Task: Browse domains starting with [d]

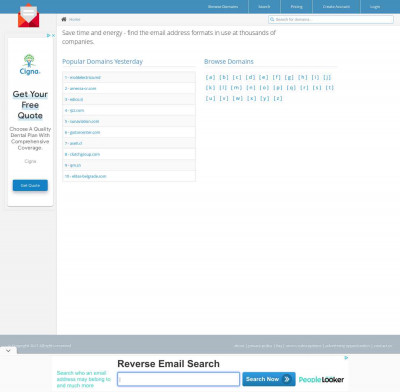Action: click(250, 77)
